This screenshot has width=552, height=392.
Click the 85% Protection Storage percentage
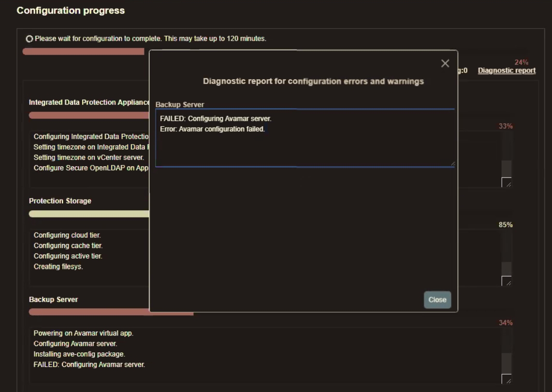tap(506, 224)
